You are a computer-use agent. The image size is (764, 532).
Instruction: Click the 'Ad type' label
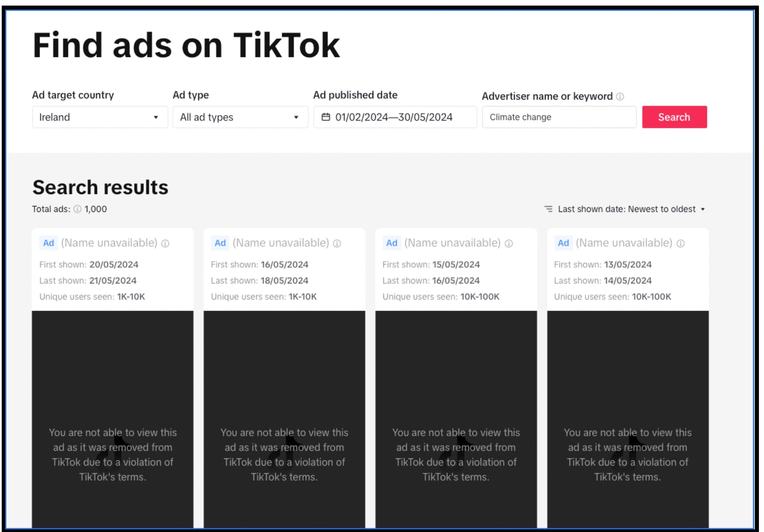191,95
